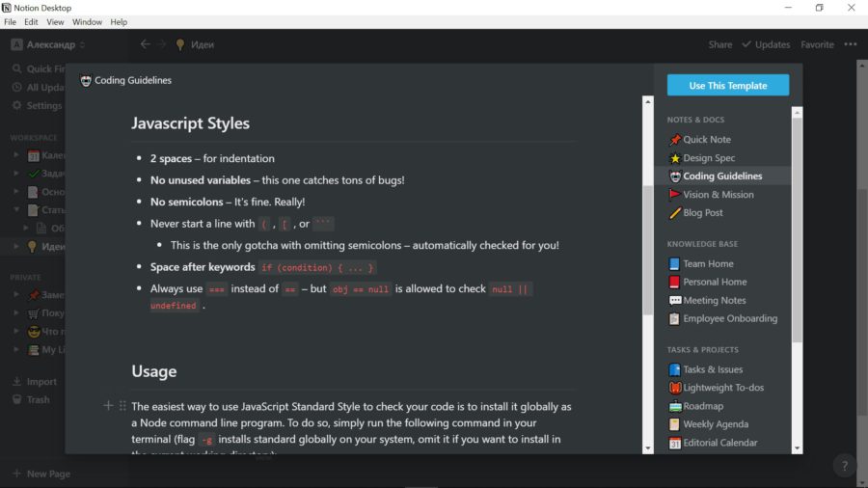Click Use This Template button
868x488 pixels.
pyautogui.click(x=728, y=85)
